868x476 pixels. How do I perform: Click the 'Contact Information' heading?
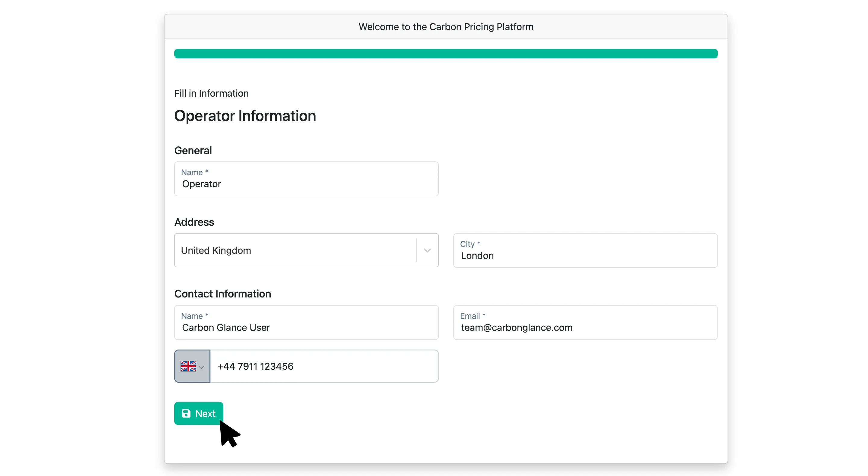[222, 294]
